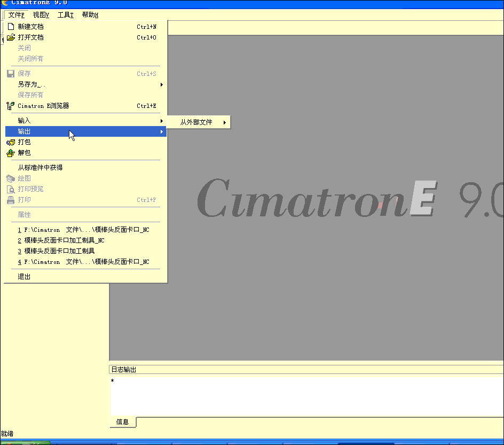Click the 解包 unpack icon
This screenshot has width=504, height=445.
[x=11, y=153]
